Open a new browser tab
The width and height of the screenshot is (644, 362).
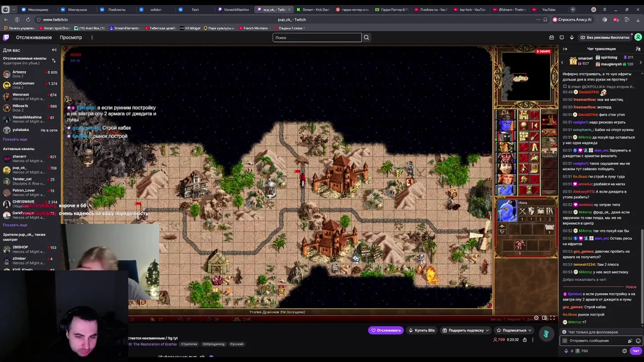pyautogui.click(x=573, y=10)
